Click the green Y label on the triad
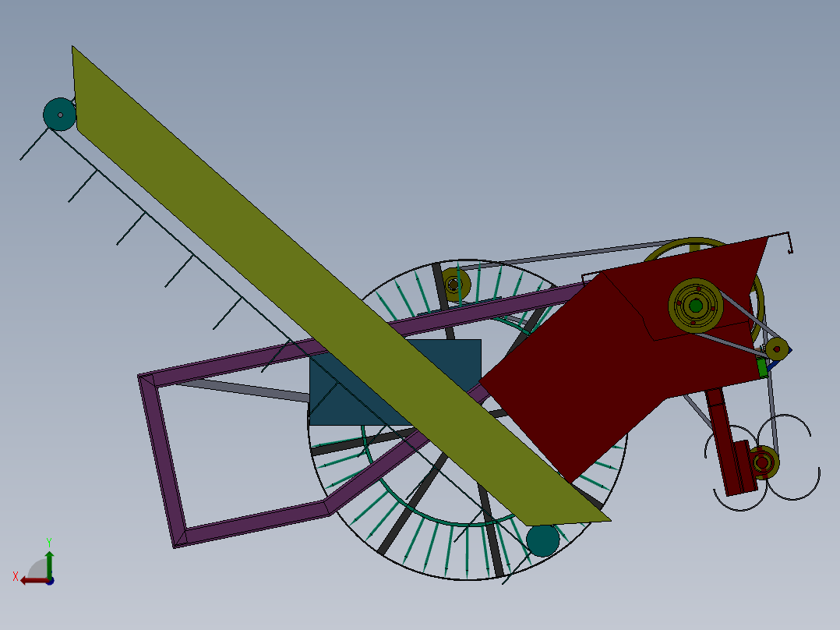This screenshot has height=630, width=840. (49, 541)
